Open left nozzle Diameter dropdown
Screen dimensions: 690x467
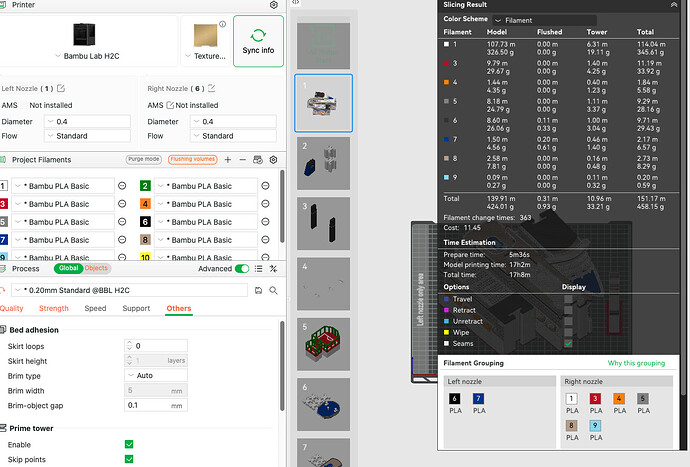tap(87, 121)
